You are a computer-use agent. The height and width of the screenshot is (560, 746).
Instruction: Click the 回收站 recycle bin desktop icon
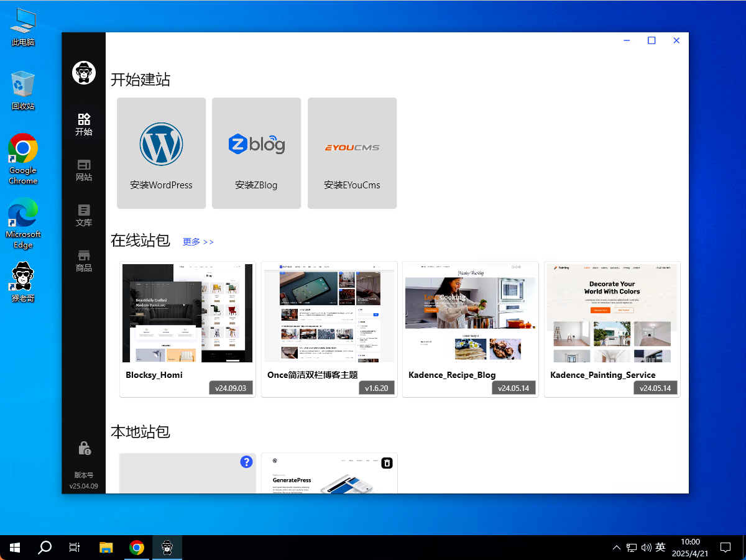coord(23,91)
